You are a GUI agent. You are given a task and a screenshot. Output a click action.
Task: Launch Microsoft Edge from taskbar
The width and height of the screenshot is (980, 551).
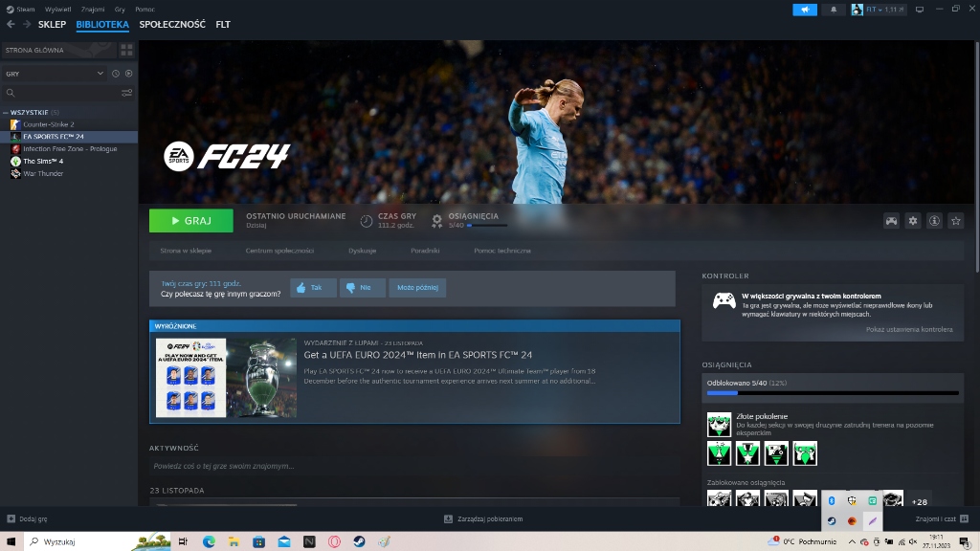pyautogui.click(x=209, y=541)
